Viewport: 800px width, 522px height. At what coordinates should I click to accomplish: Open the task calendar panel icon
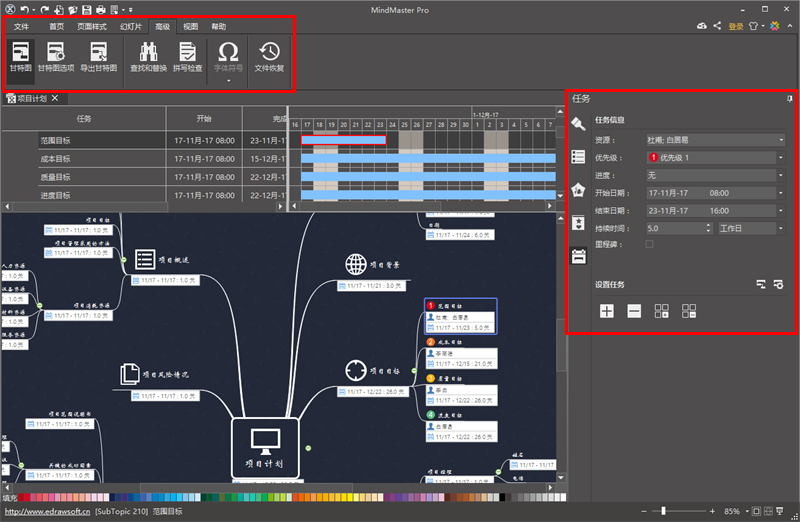click(x=578, y=256)
